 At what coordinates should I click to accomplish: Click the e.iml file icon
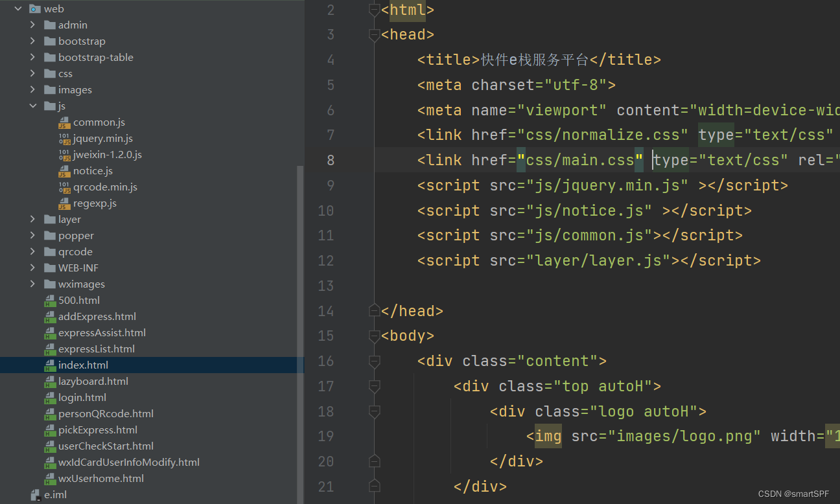(36, 495)
